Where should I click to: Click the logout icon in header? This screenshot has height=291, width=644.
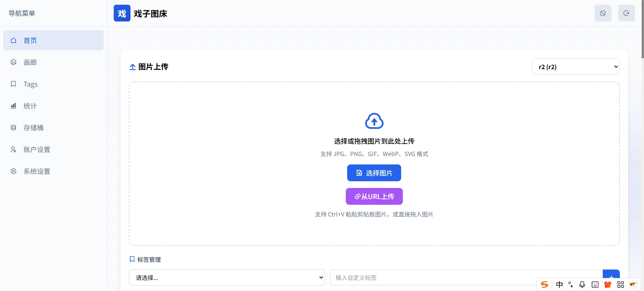point(626,13)
